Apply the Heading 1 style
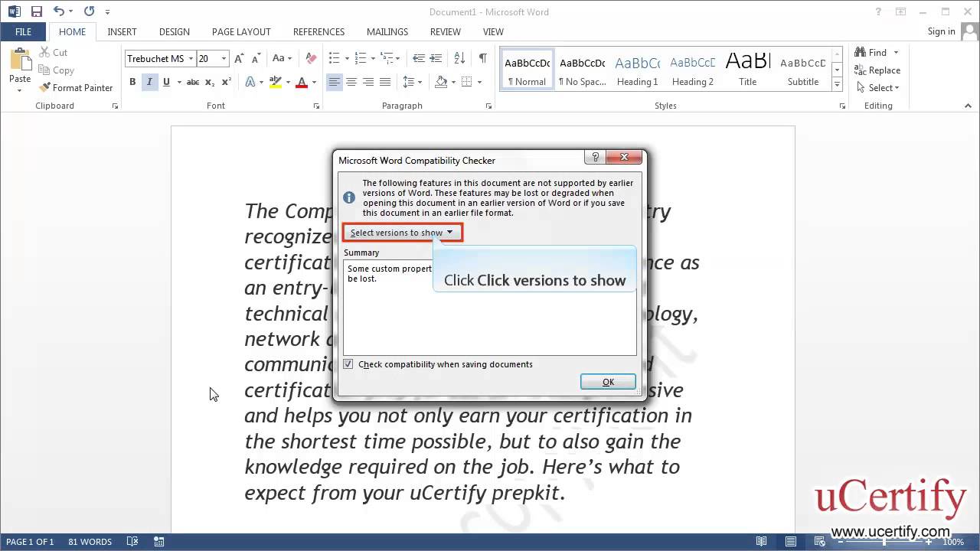The height and width of the screenshot is (551, 980). (x=638, y=70)
